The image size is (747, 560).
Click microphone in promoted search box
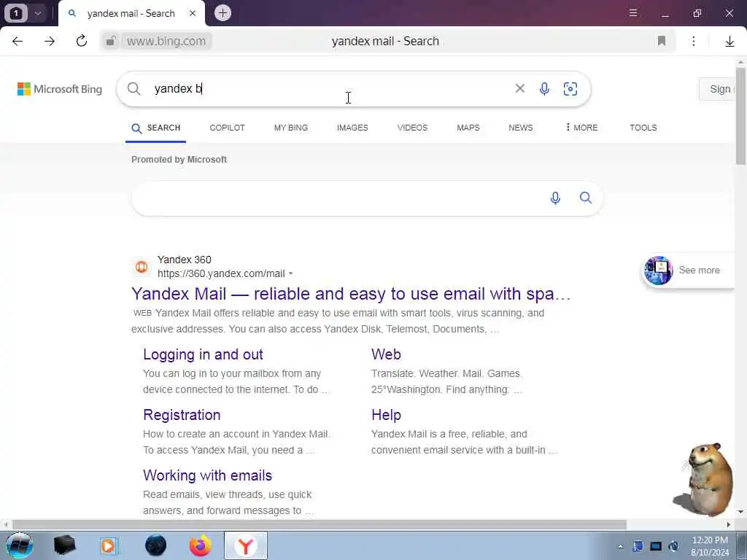click(555, 198)
